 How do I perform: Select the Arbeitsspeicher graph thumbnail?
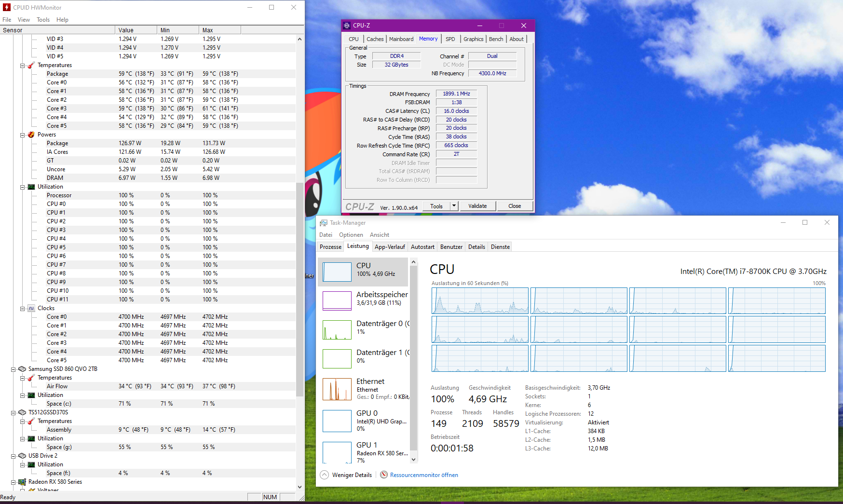pyautogui.click(x=337, y=301)
